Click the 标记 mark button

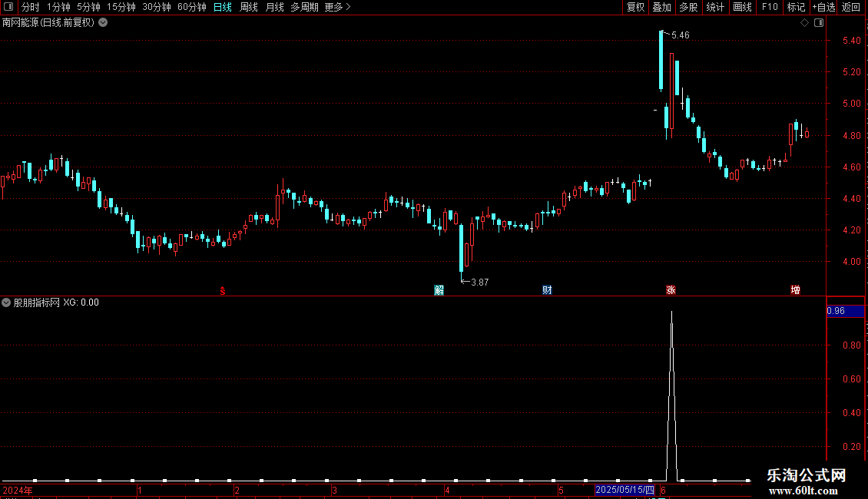[796, 7]
